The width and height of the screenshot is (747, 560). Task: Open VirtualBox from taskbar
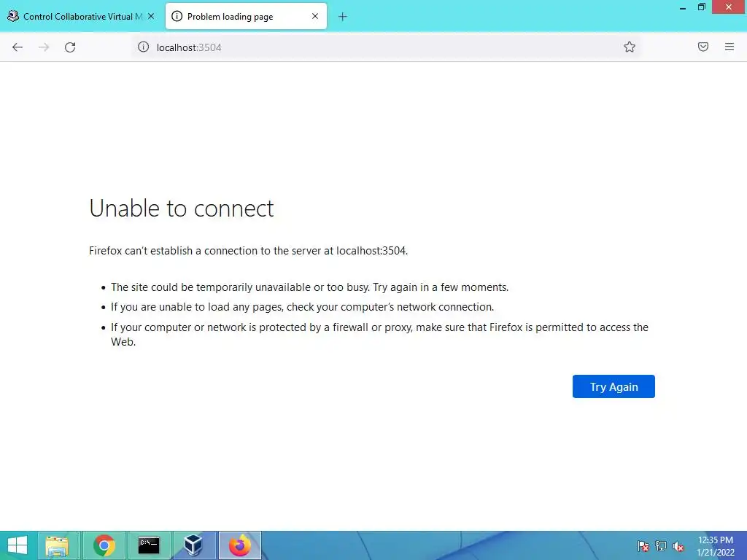[x=193, y=545]
